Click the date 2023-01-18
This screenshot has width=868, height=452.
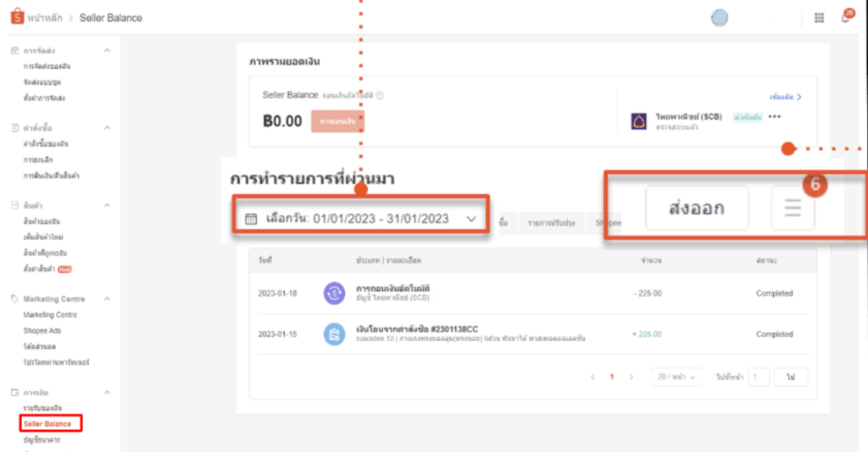coord(277,293)
